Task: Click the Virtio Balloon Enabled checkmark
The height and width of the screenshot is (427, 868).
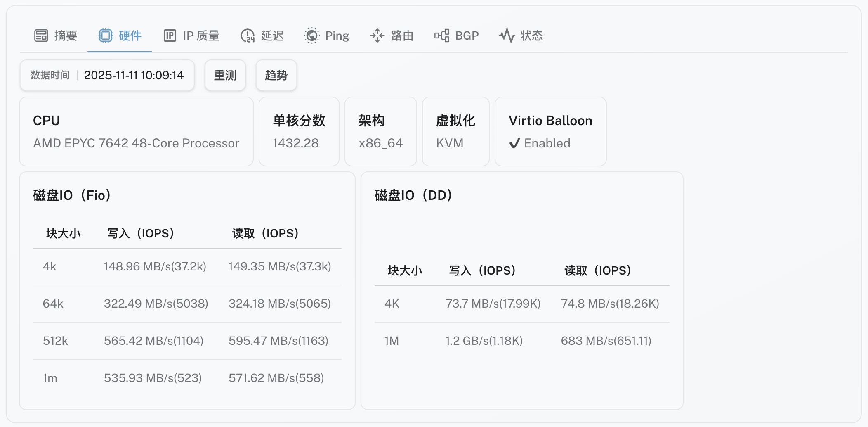Action: [514, 143]
